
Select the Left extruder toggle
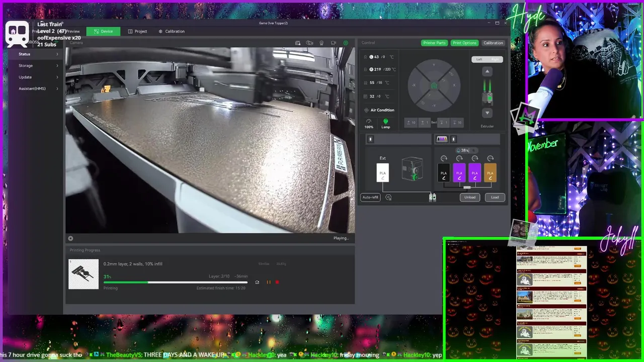tap(479, 59)
